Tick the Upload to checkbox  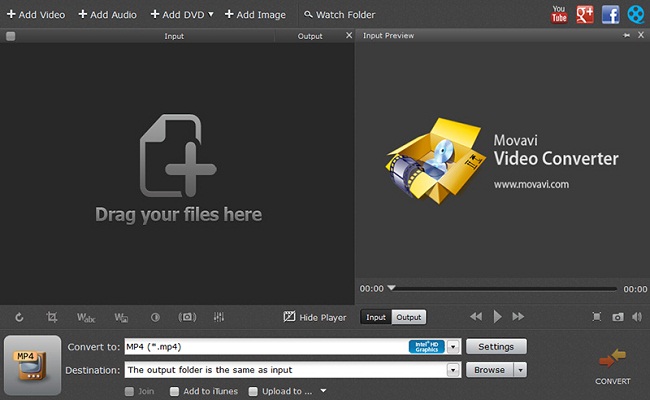254,391
